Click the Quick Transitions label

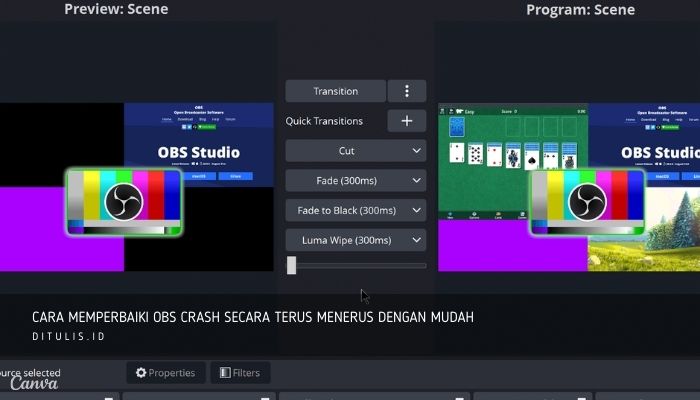(324, 121)
